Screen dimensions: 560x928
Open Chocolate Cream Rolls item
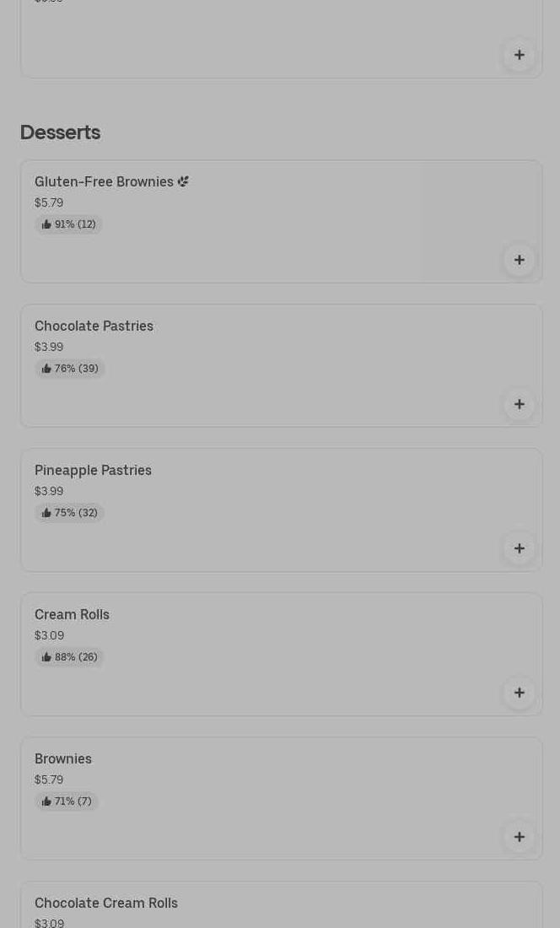106,904
